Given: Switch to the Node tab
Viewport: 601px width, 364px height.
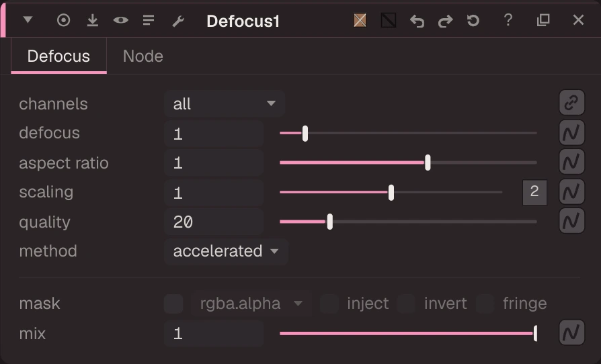Looking at the screenshot, I should (143, 56).
